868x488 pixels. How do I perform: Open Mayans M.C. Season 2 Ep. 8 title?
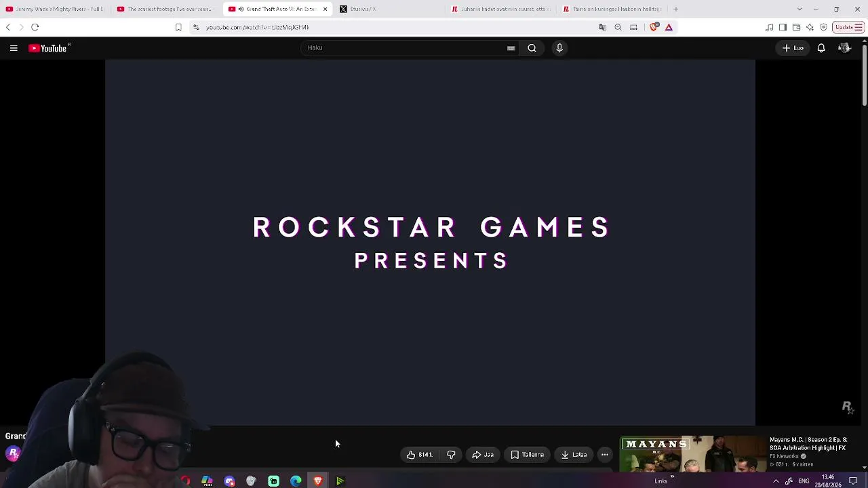[808, 444]
